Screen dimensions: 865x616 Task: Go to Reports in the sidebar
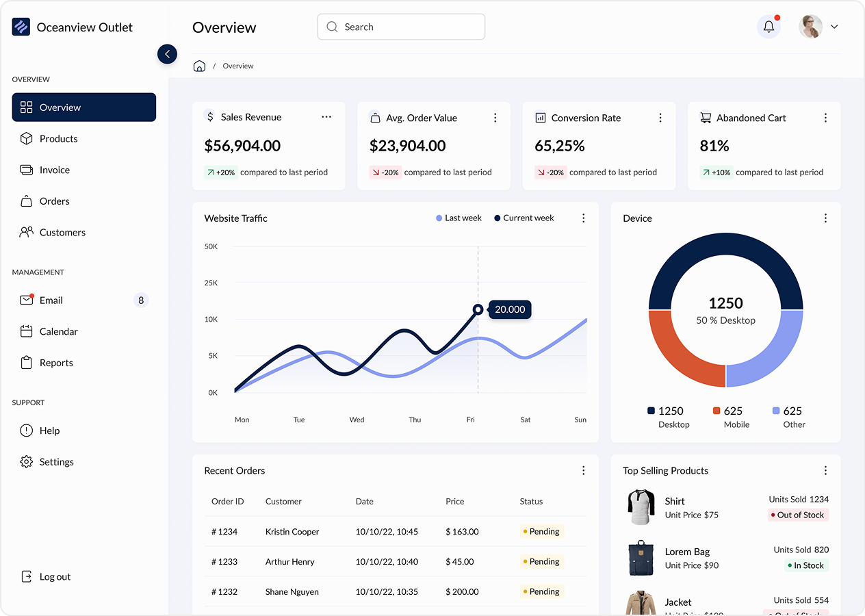[56, 363]
